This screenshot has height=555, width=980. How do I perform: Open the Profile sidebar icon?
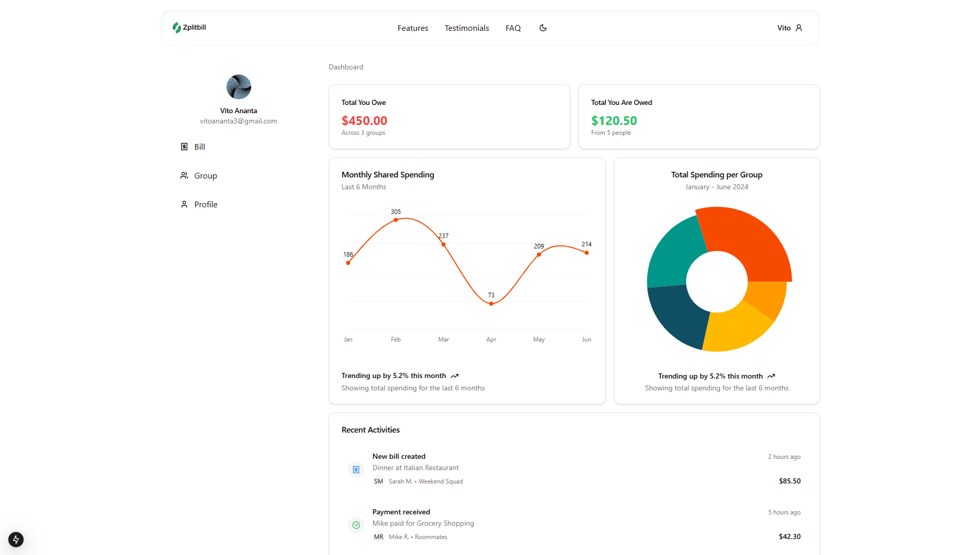click(184, 204)
